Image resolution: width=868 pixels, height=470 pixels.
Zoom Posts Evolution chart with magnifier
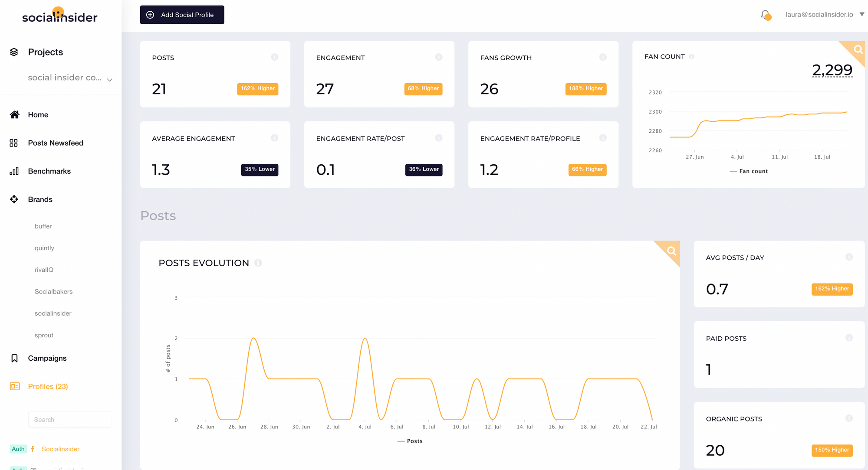(x=671, y=251)
